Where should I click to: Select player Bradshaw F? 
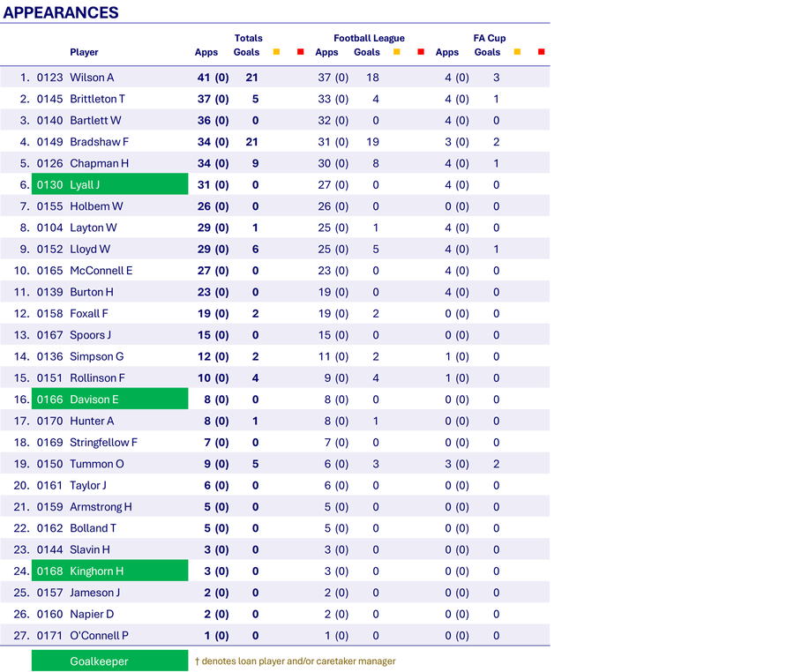tap(99, 142)
